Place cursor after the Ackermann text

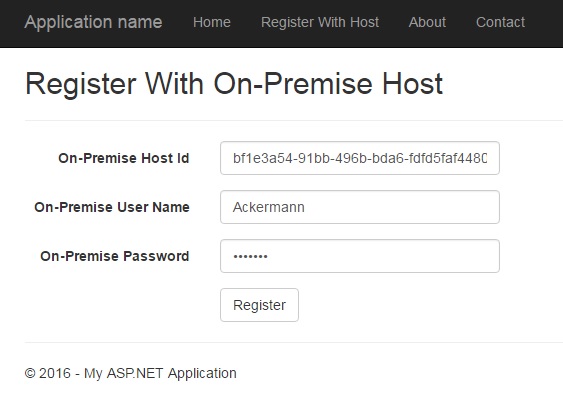pyautogui.click(x=306, y=207)
